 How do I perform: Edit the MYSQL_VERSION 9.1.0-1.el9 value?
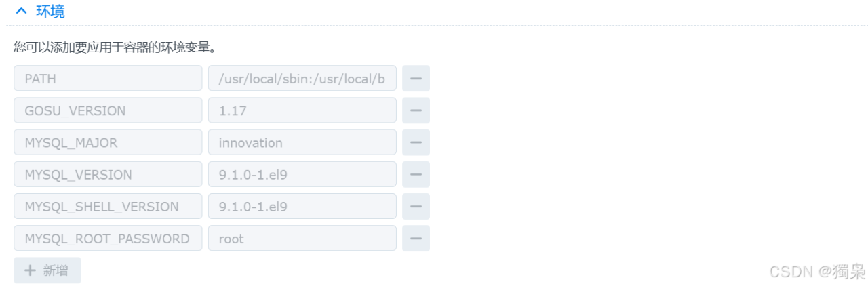(x=302, y=174)
